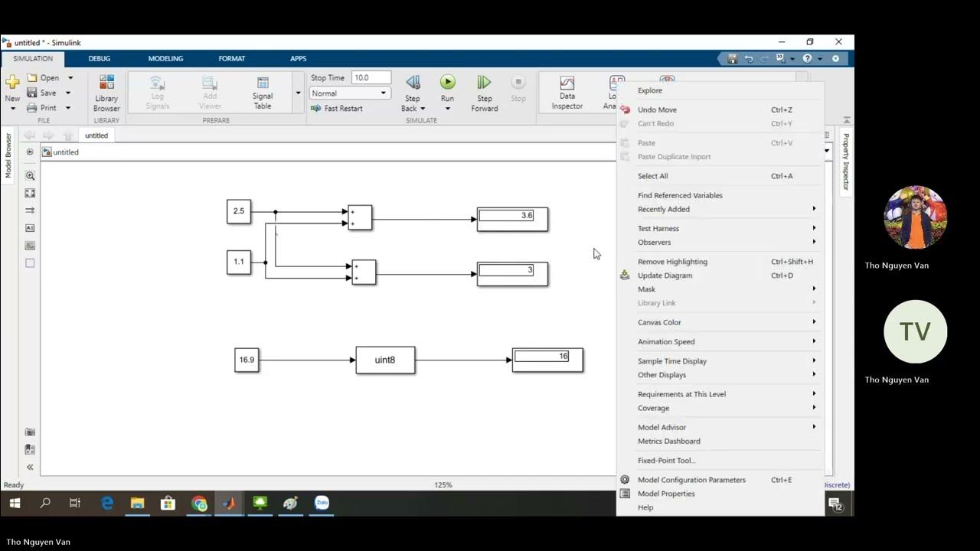
Task: Click the Zoom tool in canvas palette
Action: 30,175
